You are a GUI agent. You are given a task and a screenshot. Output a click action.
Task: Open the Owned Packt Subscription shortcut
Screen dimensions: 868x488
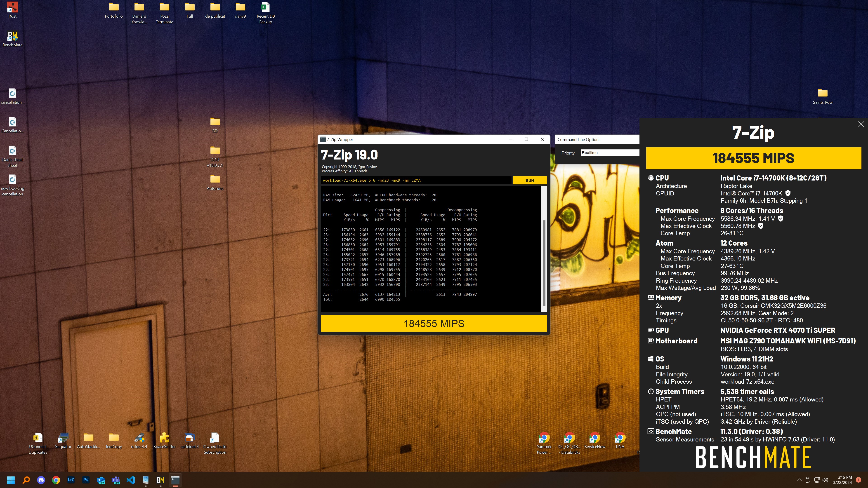[x=215, y=443]
